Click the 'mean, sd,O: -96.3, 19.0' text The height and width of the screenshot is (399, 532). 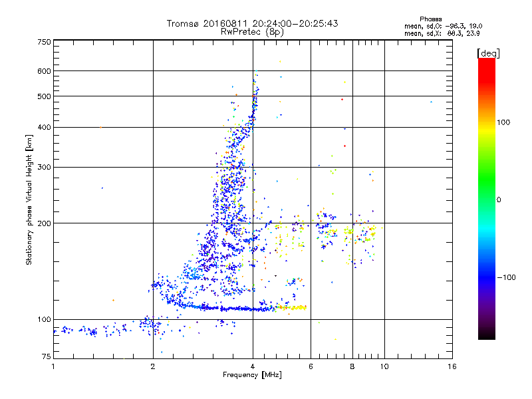pos(443,26)
